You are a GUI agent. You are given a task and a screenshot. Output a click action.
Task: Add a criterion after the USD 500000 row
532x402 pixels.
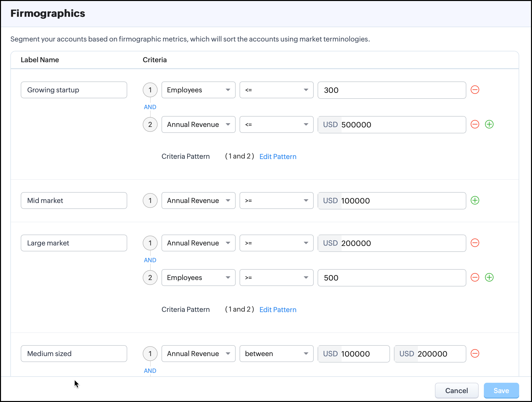tap(489, 124)
